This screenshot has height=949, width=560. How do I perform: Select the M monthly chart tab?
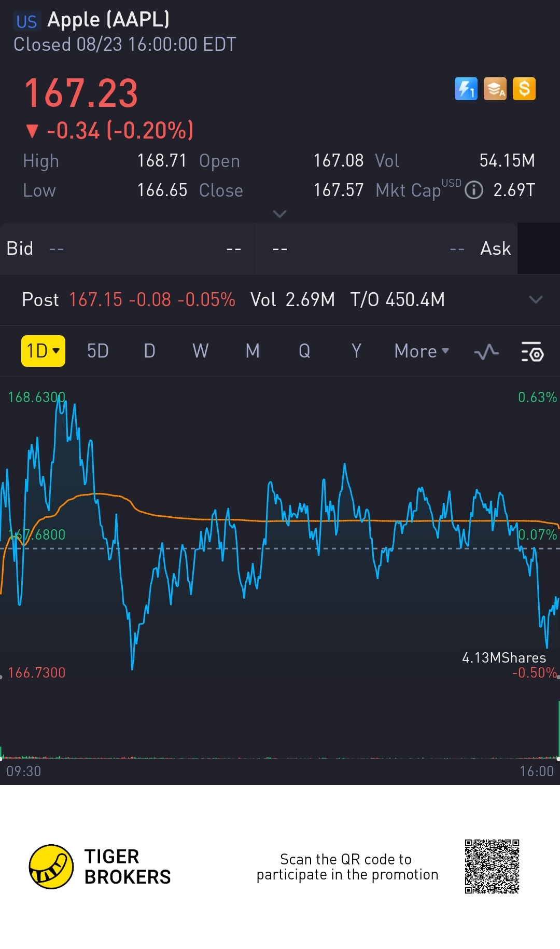click(253, 351)
